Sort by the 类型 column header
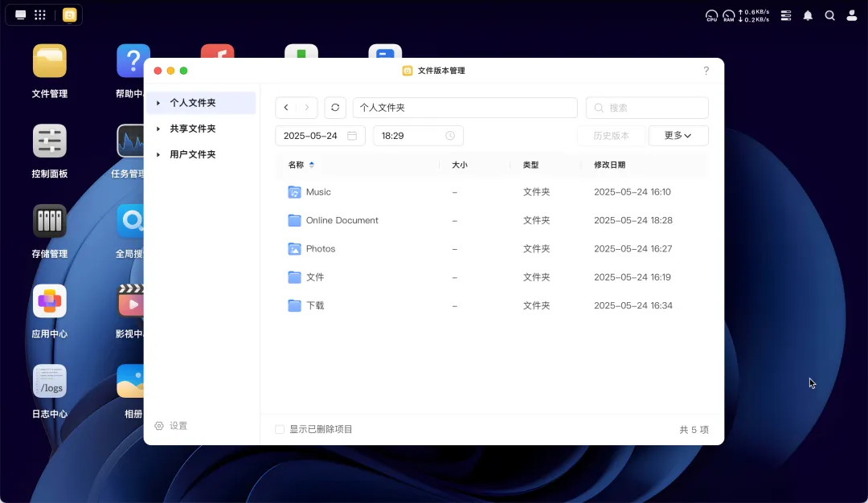The width and height of the screenshot is (868, 503). point(531,165)
